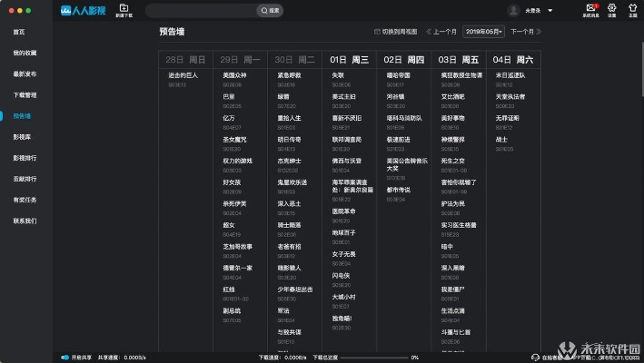The image size is (644, 363).
Task: Click the search magnifier button
Action: 272,10
